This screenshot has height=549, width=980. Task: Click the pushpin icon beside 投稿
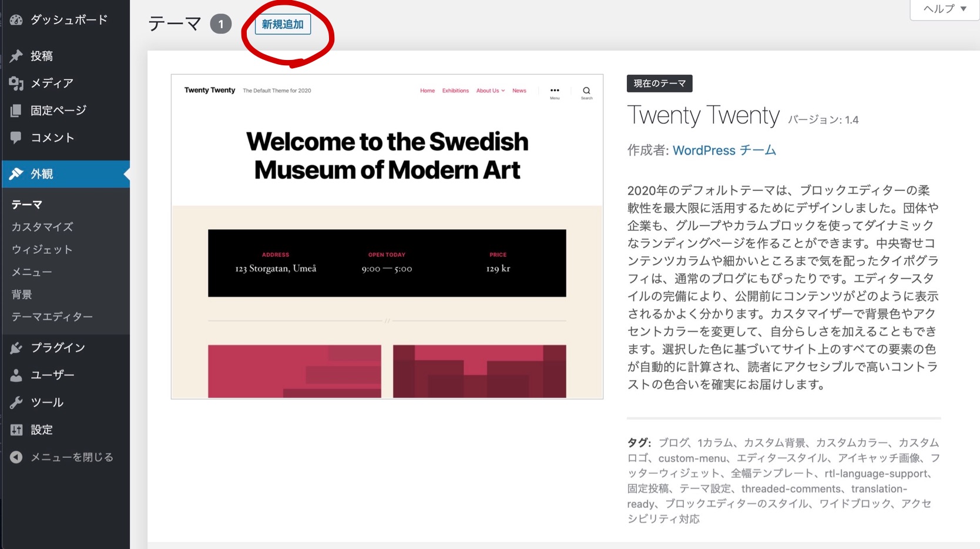point(16,56)
